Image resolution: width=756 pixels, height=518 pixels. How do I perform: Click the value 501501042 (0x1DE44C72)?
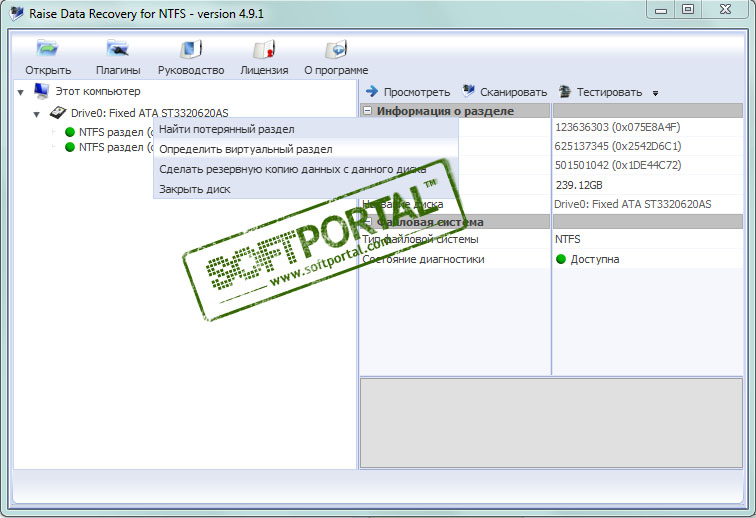(618, 165)
